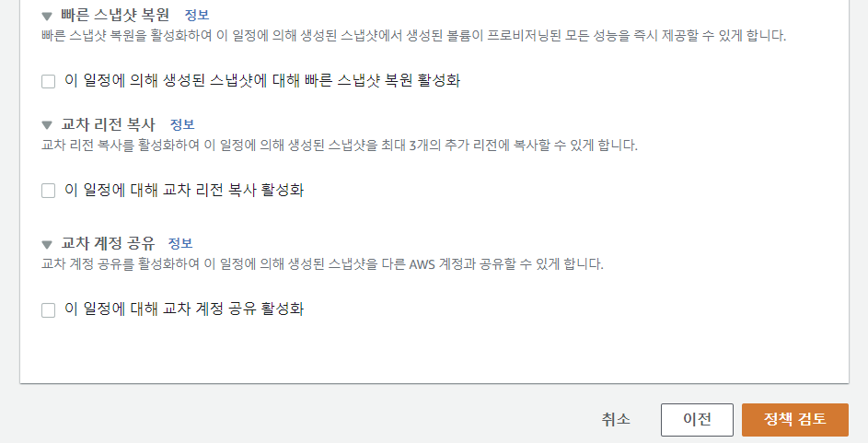Collapse the 교차 리전 복사 section triangle
Image resolution: width=868 pixels, height=443 pixels.
47,125
